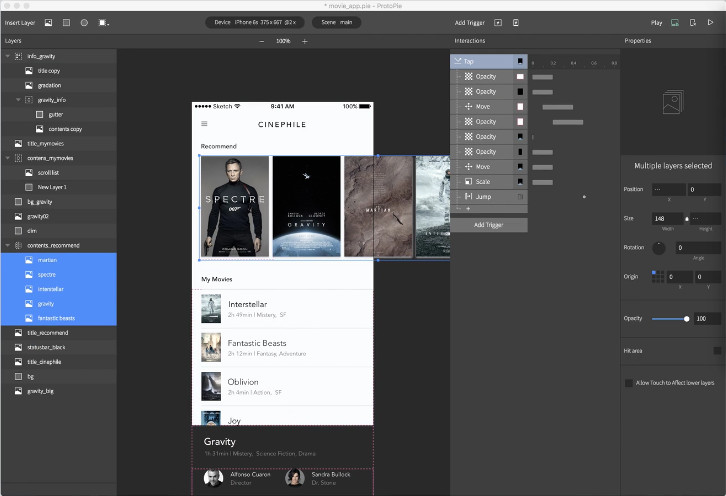
Task: Select the scroll list layer
Action: 59,172
